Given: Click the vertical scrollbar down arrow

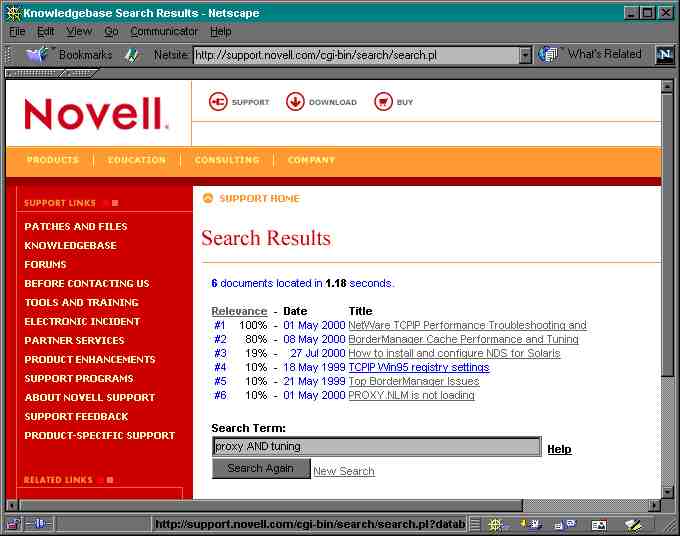Looking at the screenshot, I should [x=667, y=493].
